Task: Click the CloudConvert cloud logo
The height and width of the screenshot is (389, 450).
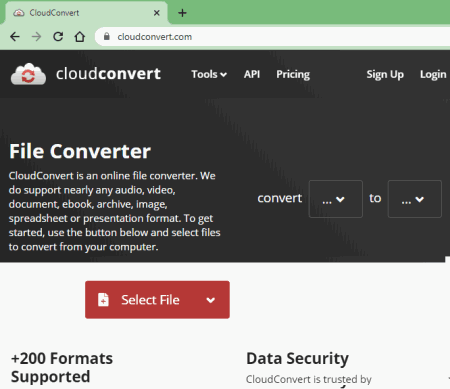Action: (x=29, y=74)
